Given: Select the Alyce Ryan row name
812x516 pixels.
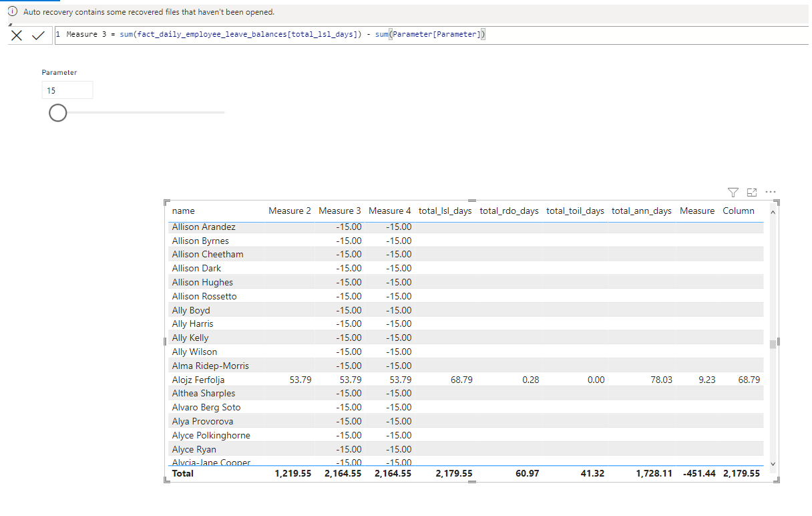Looking at the screenshot, I should [x=193, y=449].
